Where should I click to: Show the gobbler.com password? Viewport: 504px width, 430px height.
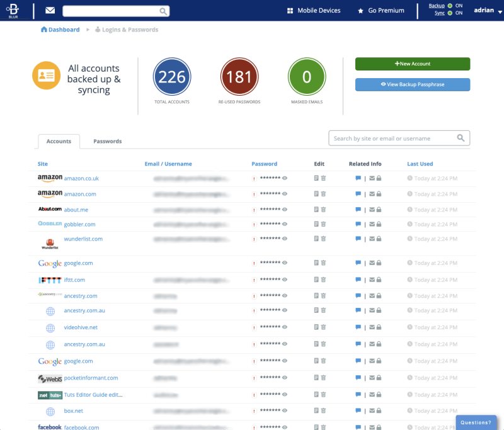pyautogui.click(x=285, y=224)
